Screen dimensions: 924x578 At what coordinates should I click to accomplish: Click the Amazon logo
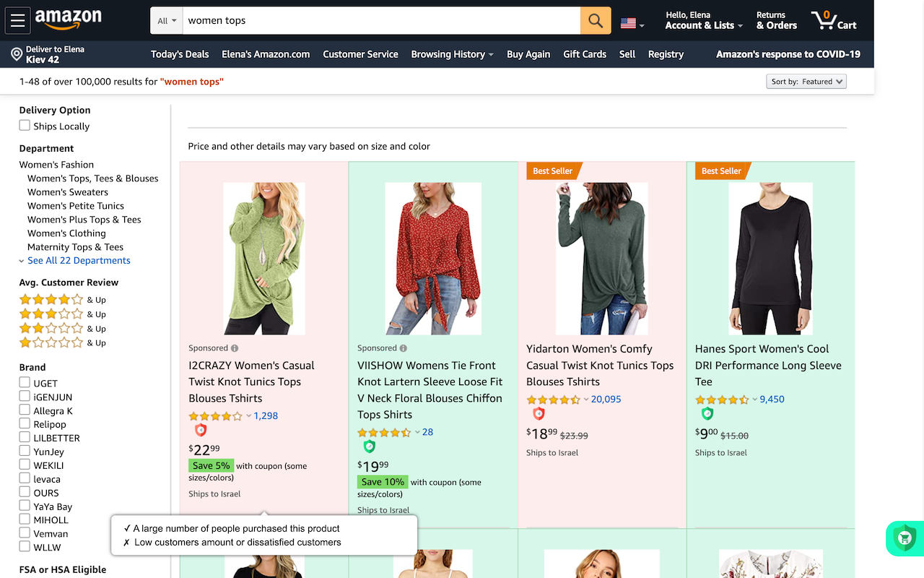click(x=68, y=20)
